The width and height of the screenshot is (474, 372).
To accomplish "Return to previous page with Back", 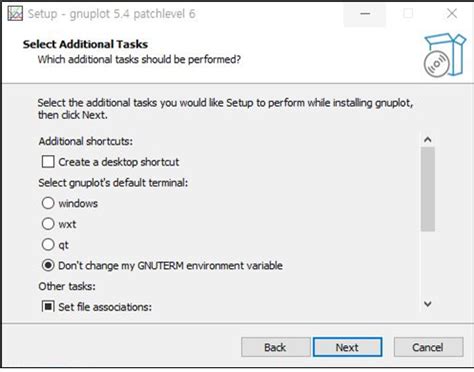I will pyautogui.click(x=275, y=347).
